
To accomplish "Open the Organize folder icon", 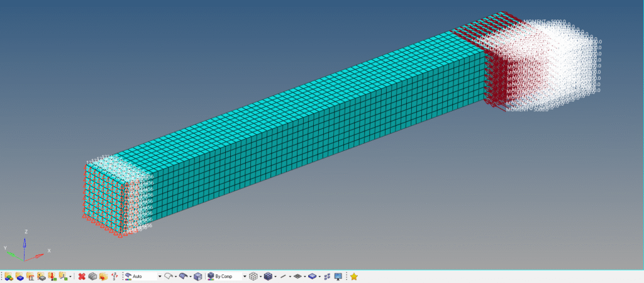I will coord(104,277).
